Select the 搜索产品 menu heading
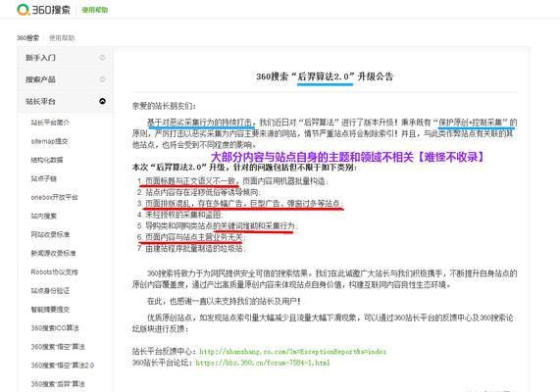560x392 pixels. 40,79
